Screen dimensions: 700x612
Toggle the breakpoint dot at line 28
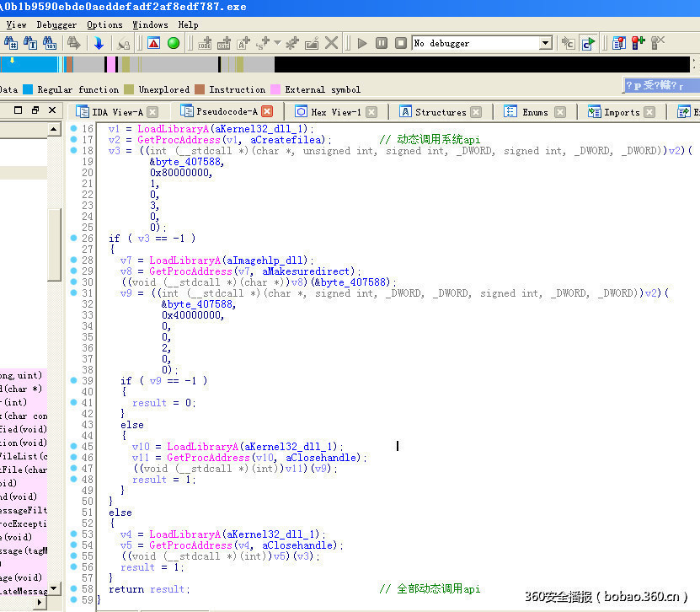click(x=75, y=260)
